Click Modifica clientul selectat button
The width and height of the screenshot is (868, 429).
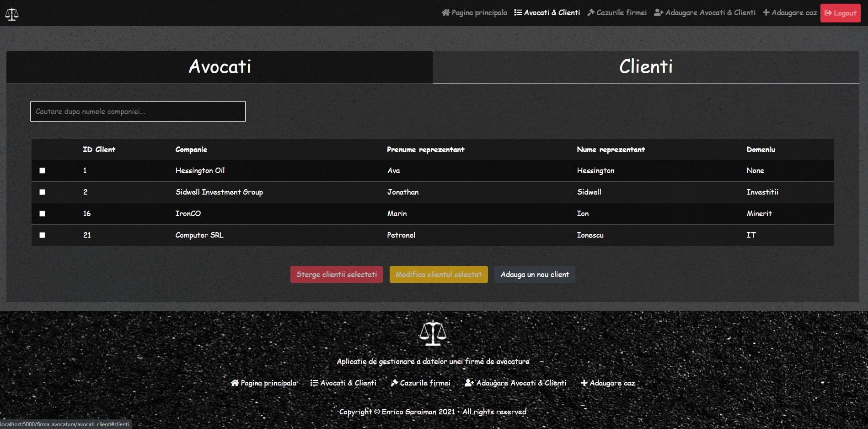(439, 275)
